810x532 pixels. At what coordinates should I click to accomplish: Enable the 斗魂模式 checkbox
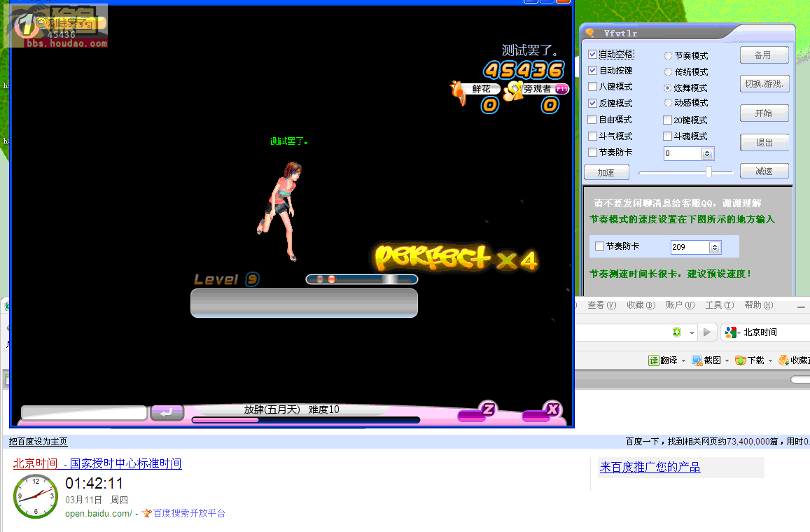tap(667, 136)
